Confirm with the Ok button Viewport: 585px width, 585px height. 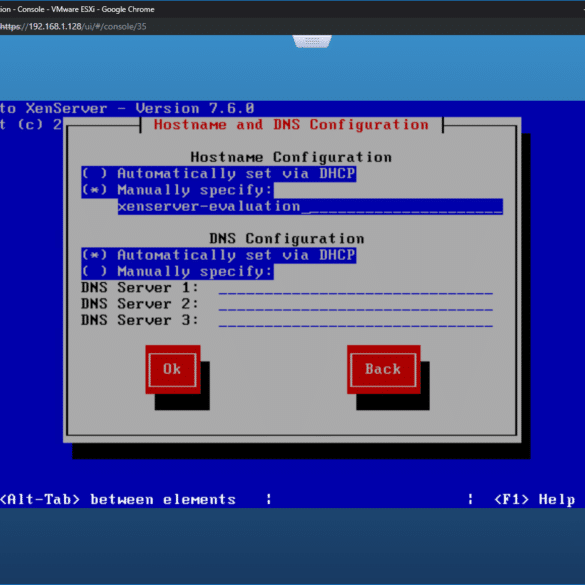tap(173, 369)
